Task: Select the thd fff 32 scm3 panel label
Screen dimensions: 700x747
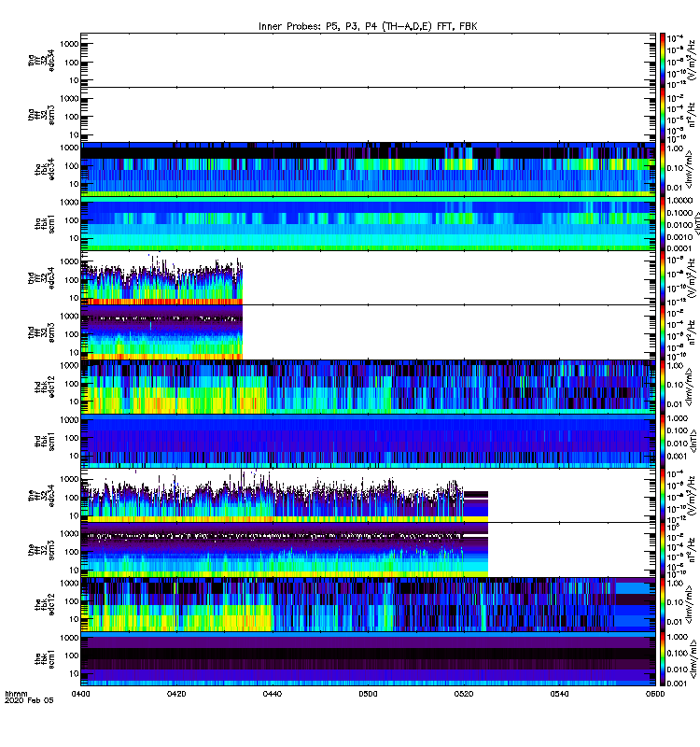Action: coord(41,332)
